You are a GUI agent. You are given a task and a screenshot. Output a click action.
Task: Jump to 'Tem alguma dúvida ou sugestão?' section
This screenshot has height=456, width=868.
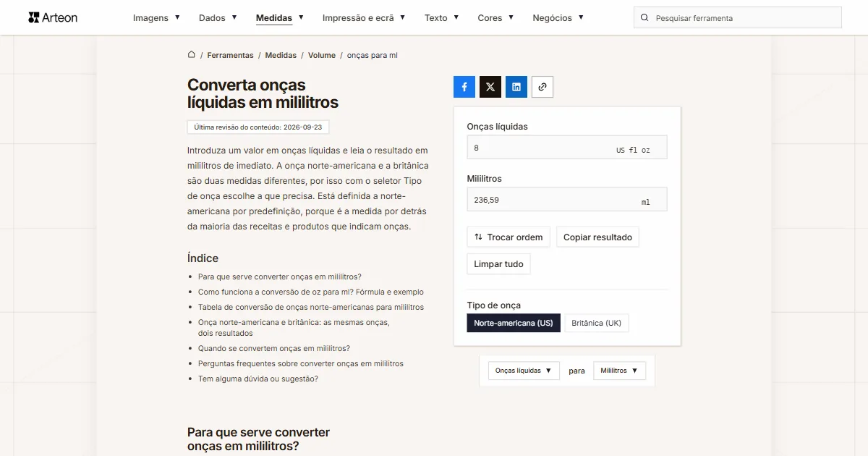point(258,379)
